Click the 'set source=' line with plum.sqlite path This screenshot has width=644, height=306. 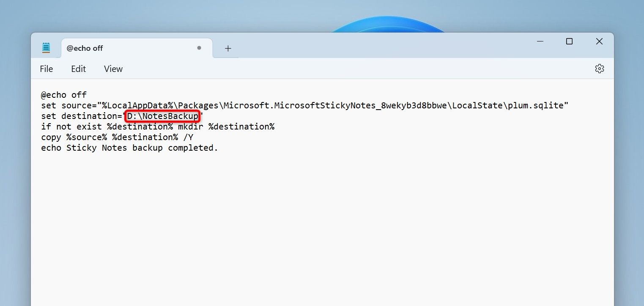point(305,105)
